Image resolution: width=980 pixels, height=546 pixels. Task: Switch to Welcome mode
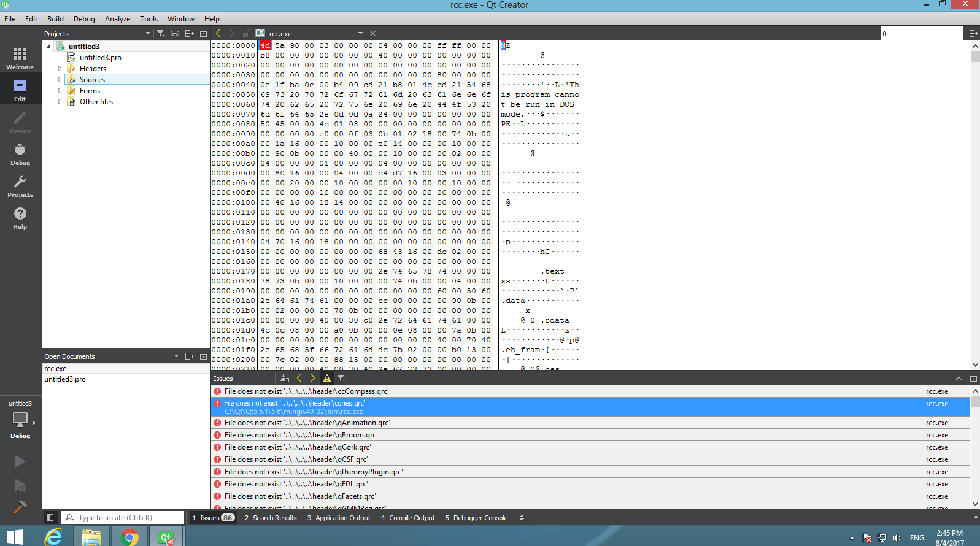[20, 58]
